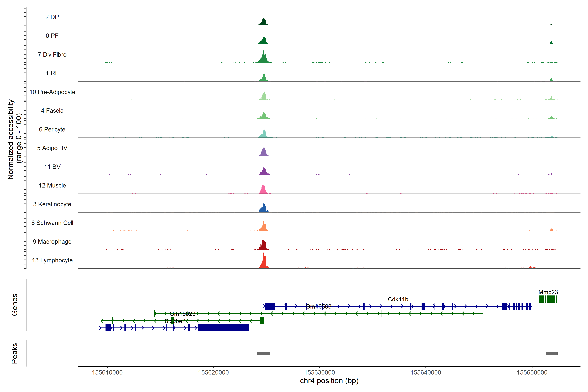The image size is (588, 392).
Task: Click the 6 Pericyte track label
Action: 52,129
